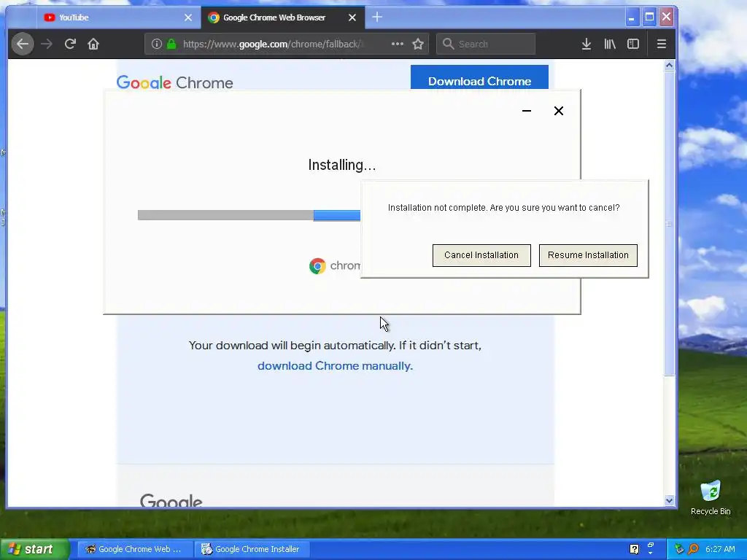Image resolution: width=747 pixels, height=560 pixels.
Task: Toggle the sidebar icon
Action: 633,44
